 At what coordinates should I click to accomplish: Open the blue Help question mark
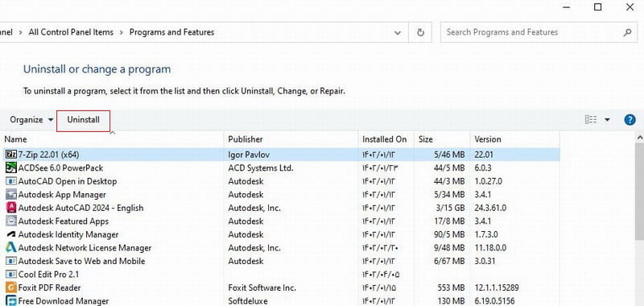[630, 119]
